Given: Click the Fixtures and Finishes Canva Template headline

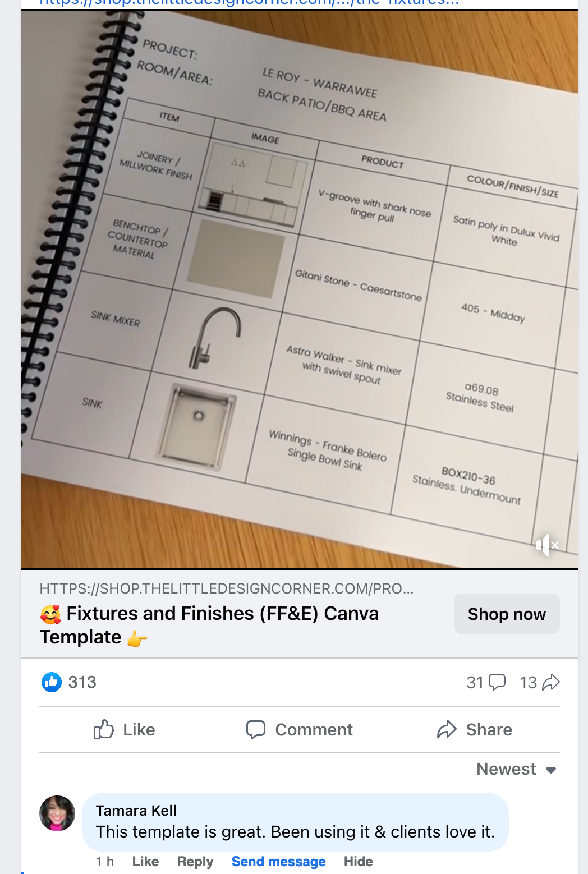Looking at the screenshot, I should point(209,625).
